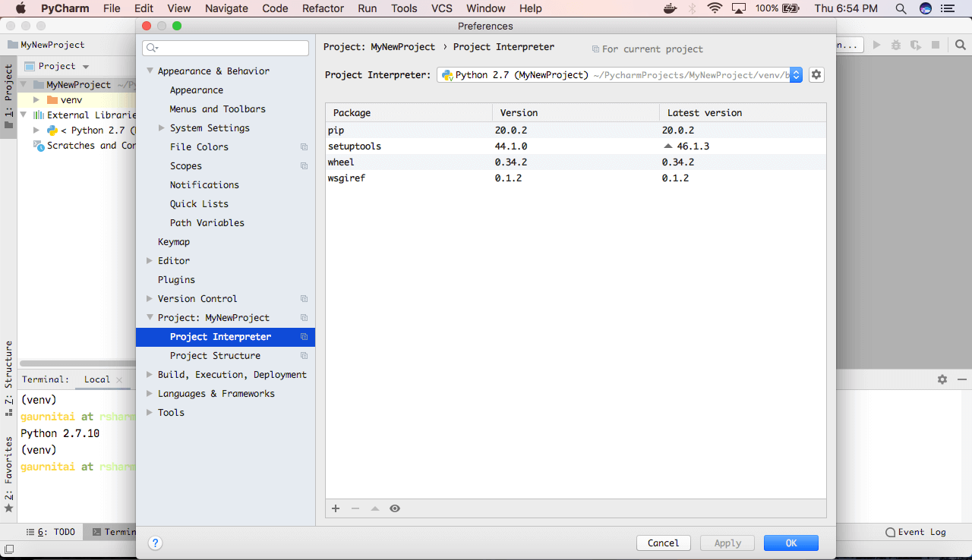The image size is (972, 560).
Task: Click the upgrade arrow below the package table
Action: coord(375,508)
